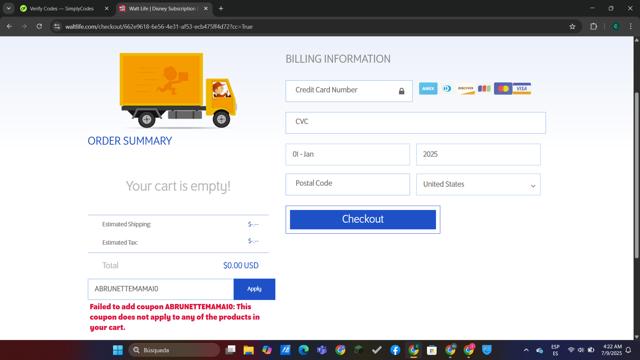Show hidden system tray icons
Image resolution: width=640 pixels, height=360 pixels.
point(526,350)
